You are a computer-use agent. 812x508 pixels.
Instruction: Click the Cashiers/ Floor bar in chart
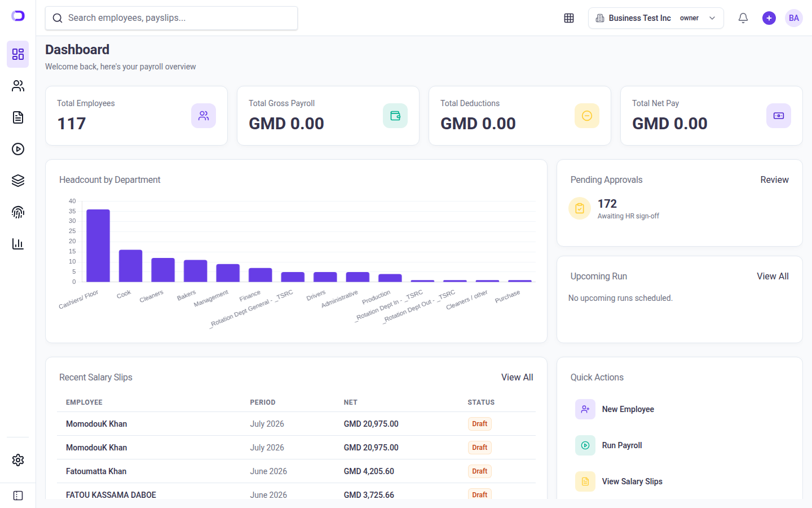click(x=98, y=246)
